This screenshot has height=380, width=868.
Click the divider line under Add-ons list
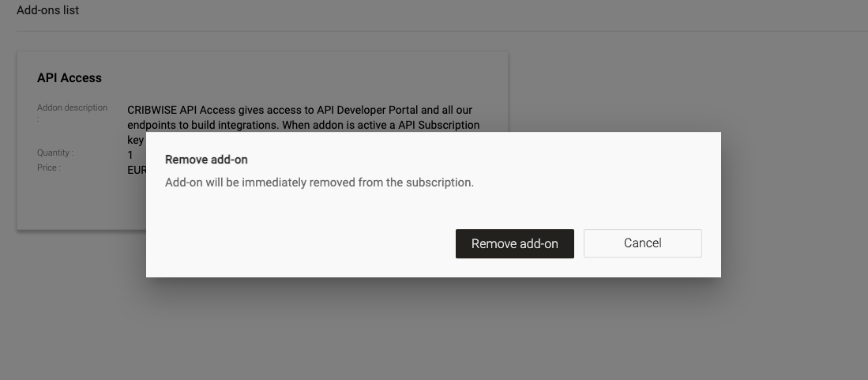[434, 32]
